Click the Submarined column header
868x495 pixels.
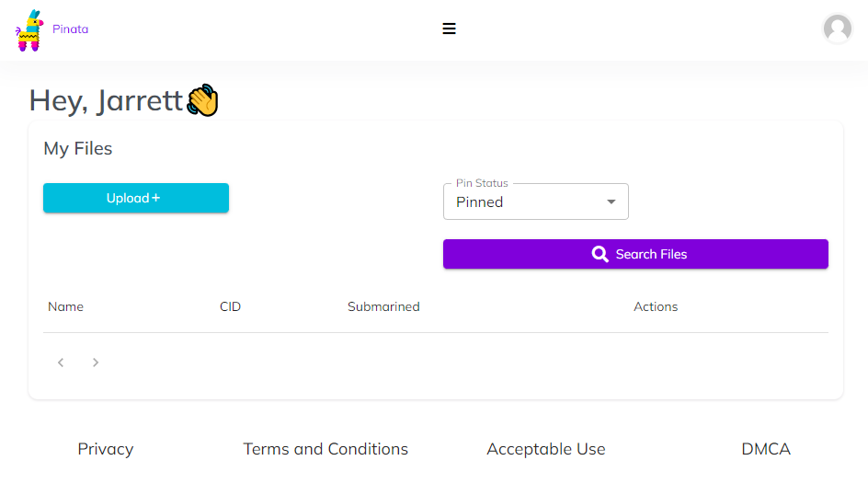pyautogui.click(x=383, y=306)
